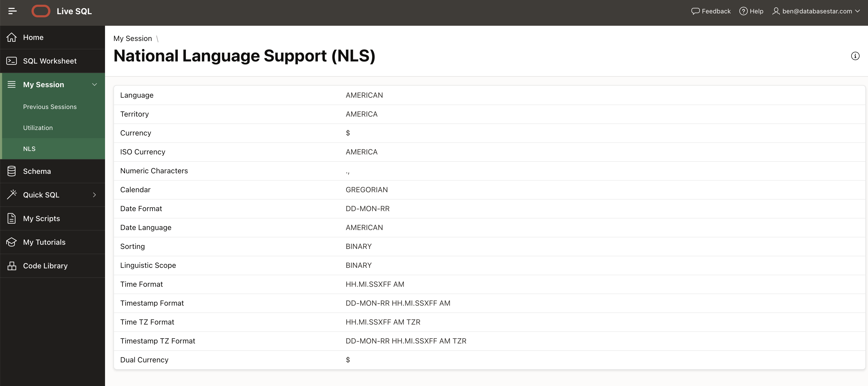Click the Code Library blocks icon
Viewport: 868px width, 386px height.
(12, 266)
